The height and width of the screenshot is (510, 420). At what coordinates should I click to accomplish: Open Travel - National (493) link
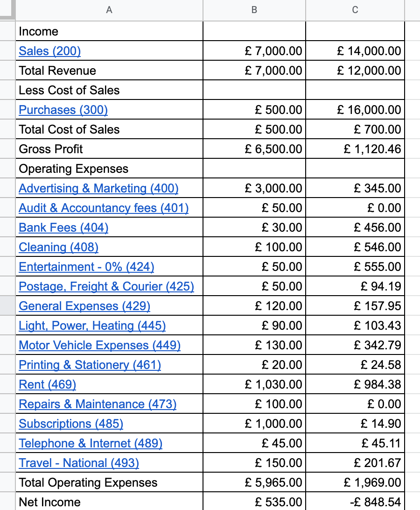pos(79,463)
